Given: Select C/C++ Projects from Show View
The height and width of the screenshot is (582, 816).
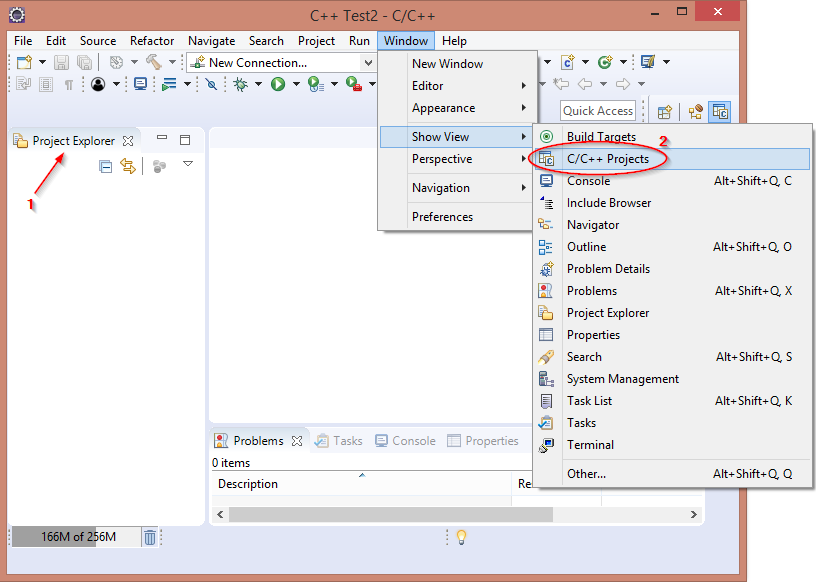Looking at the screenshot, I should [x=607, y=159].
